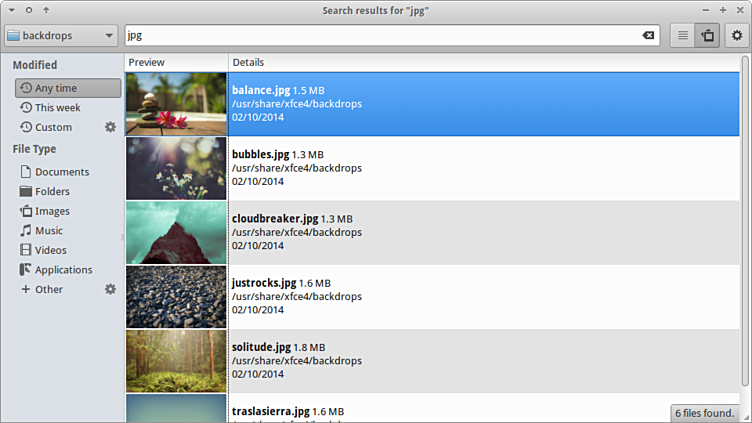
Task: Toggle the Any time filter
Action: point(68,88)
